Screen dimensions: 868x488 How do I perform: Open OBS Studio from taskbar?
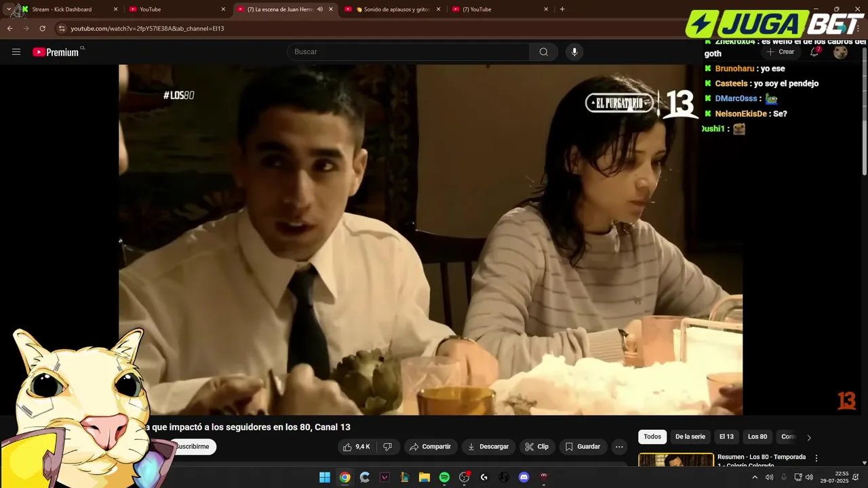[x=464, y=477]
